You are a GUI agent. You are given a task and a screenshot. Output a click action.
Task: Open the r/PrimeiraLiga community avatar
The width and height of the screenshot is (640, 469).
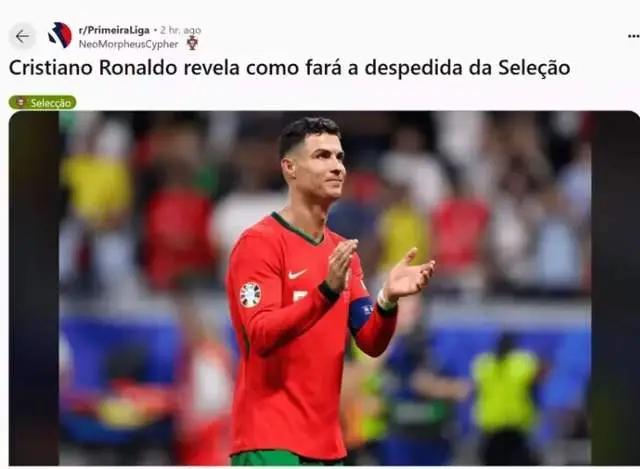point(60,36)
